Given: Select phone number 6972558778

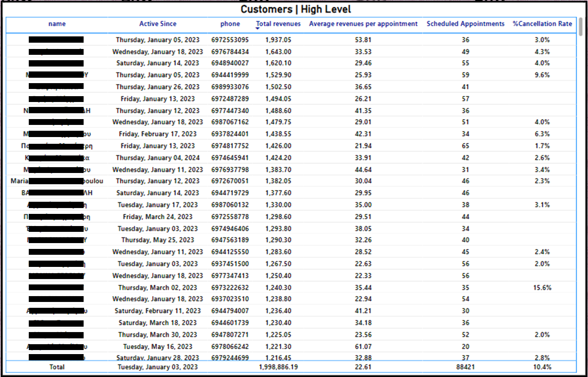Looking at the screenshot, I should [x=230, y=217].
